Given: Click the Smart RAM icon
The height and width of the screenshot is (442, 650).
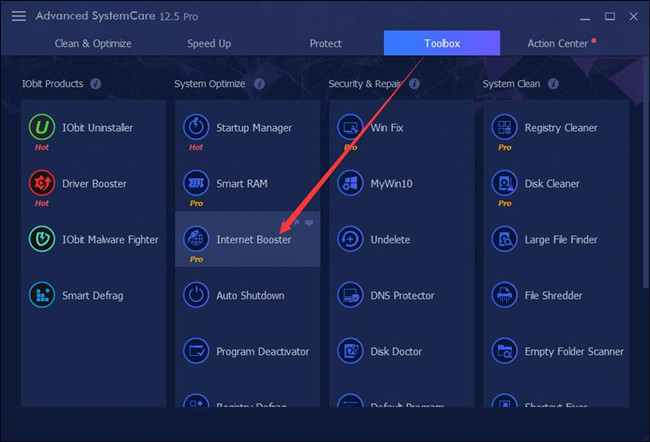Looking at the screenshot, I should pos(196,183).
